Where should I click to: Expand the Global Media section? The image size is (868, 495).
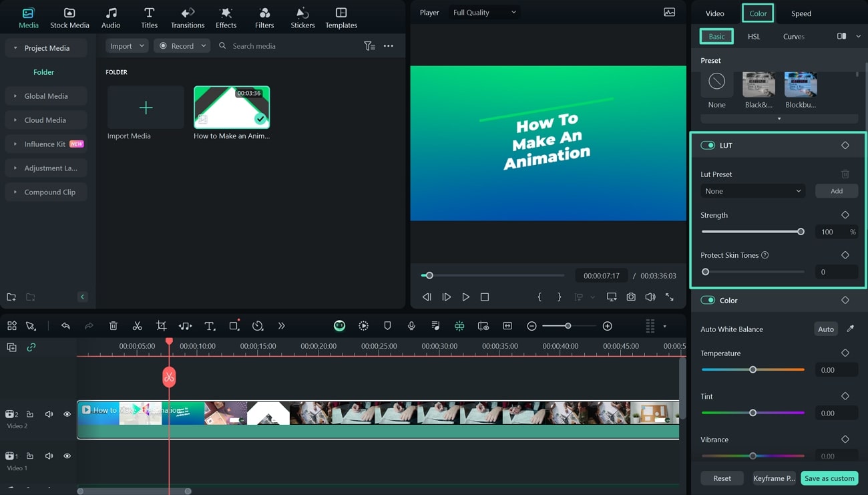[45, 96]
